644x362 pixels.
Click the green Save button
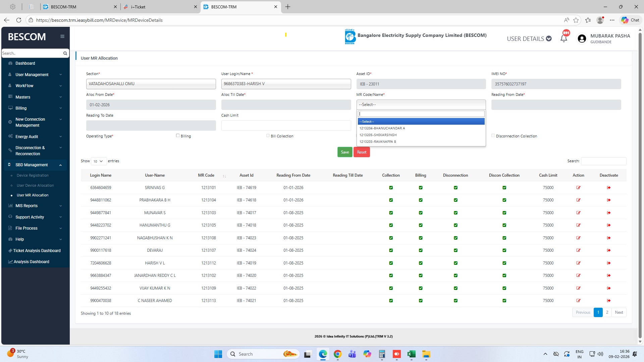(344, 152)
